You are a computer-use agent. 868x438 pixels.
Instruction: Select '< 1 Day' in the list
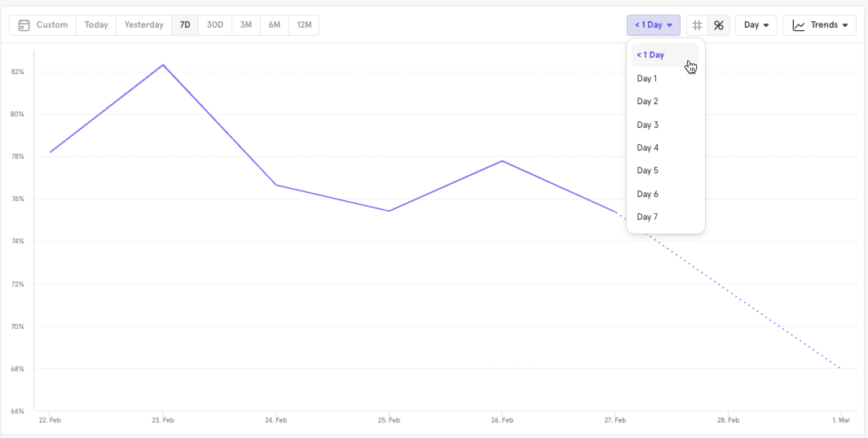pyautogui.click(x=650, y=55)
